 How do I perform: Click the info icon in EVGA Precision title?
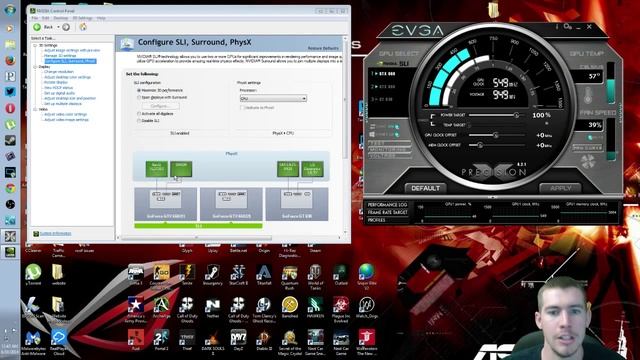(x=557, y=27)
